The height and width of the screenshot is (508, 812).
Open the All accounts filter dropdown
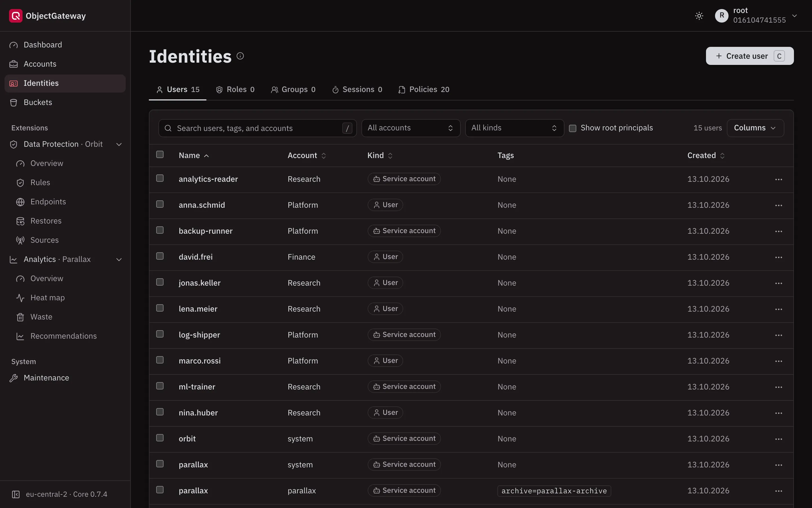(x=411, y=128)
